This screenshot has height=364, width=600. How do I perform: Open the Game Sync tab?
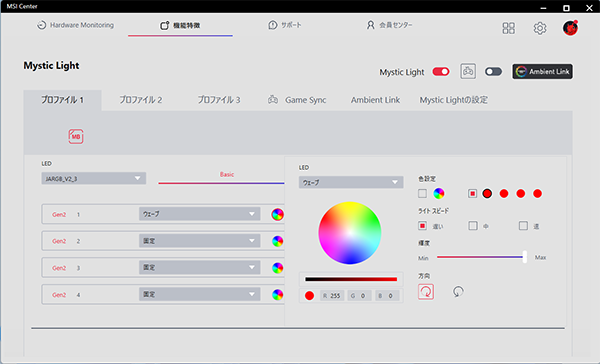297,100
